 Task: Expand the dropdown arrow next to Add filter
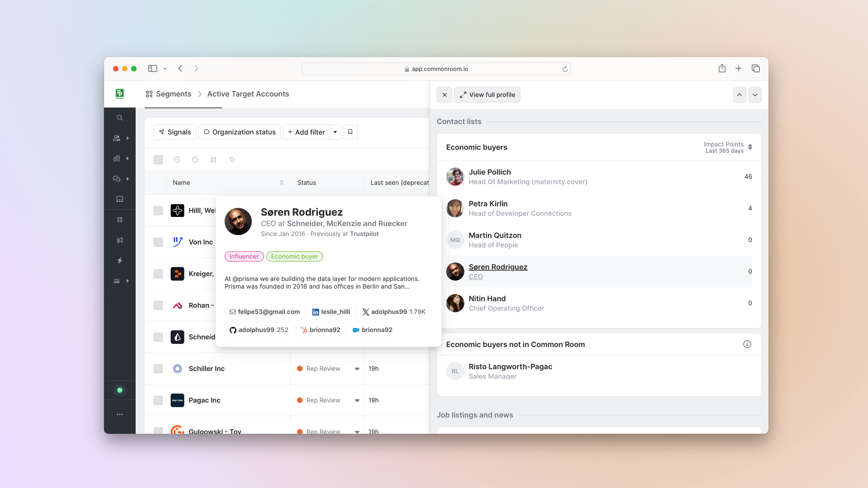pos(335,132)
